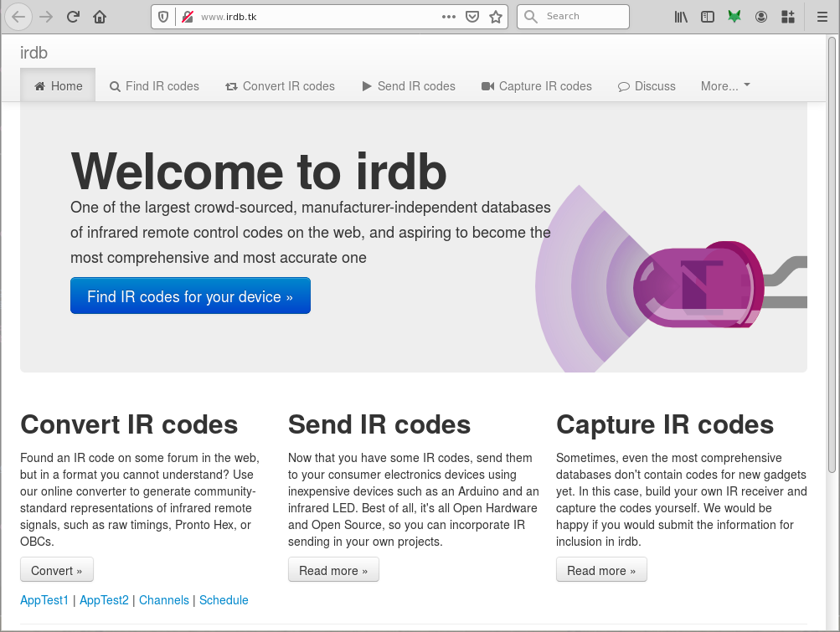Open the Pocket save icon

472,17
